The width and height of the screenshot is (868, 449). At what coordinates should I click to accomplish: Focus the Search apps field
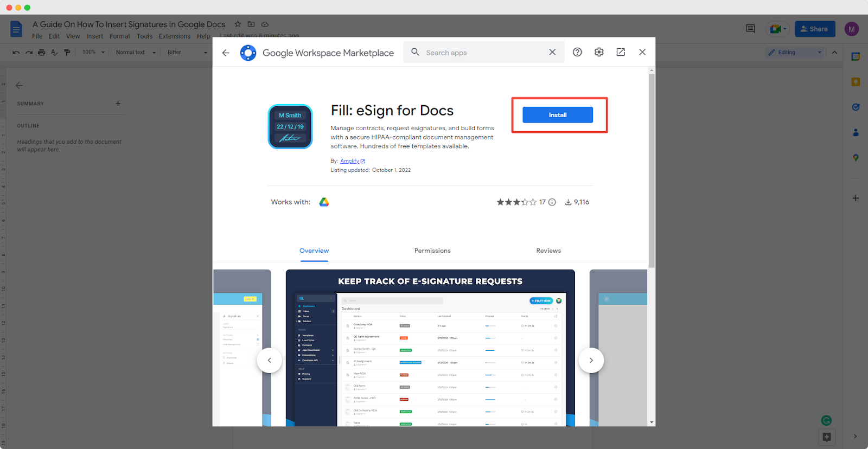(483, 53)
